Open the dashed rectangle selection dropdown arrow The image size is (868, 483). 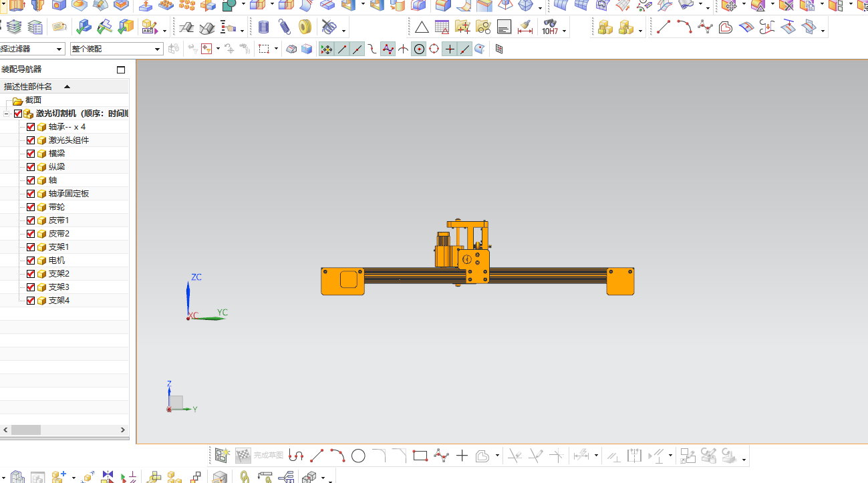276,49
